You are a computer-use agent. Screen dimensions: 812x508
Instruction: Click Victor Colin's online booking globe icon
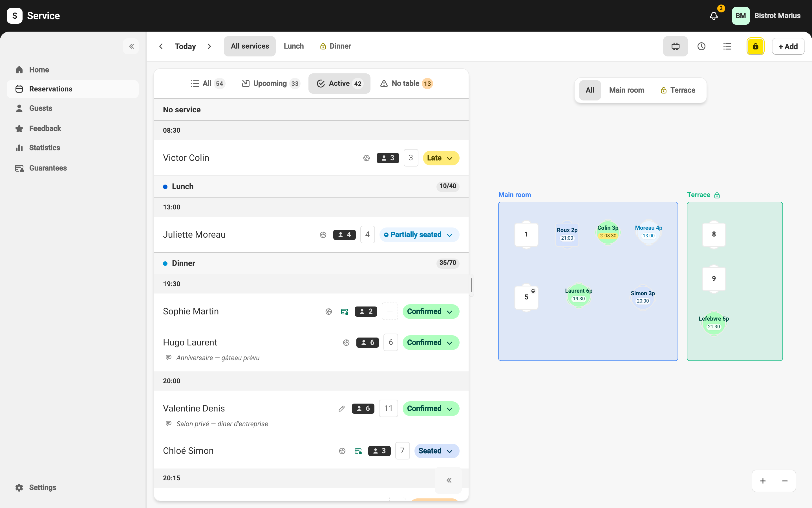(367, 158)
